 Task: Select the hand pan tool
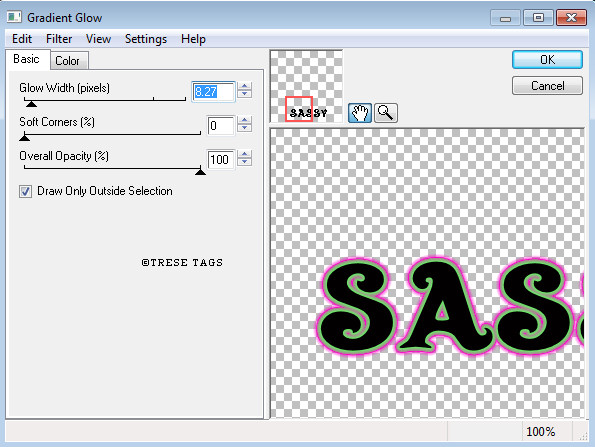[359, 113]
